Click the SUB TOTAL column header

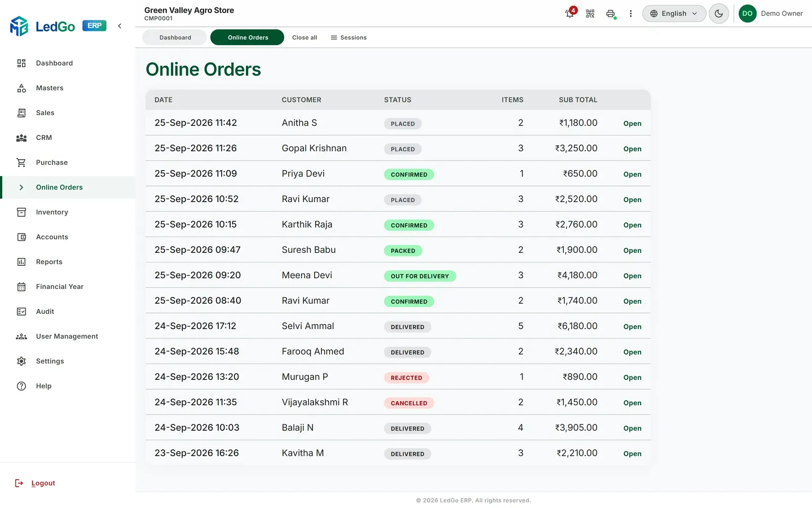coord(578,100)
